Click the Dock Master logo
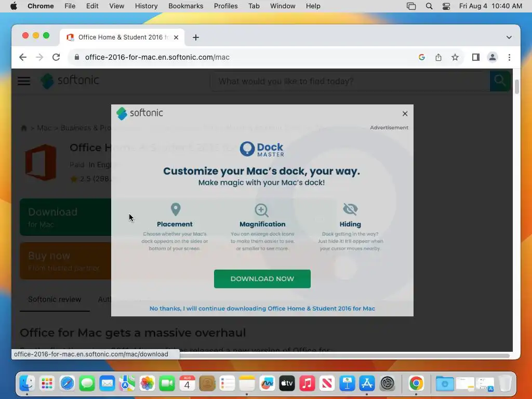The width and height of the screenshot is (532, 399). [x=262, y=149]
